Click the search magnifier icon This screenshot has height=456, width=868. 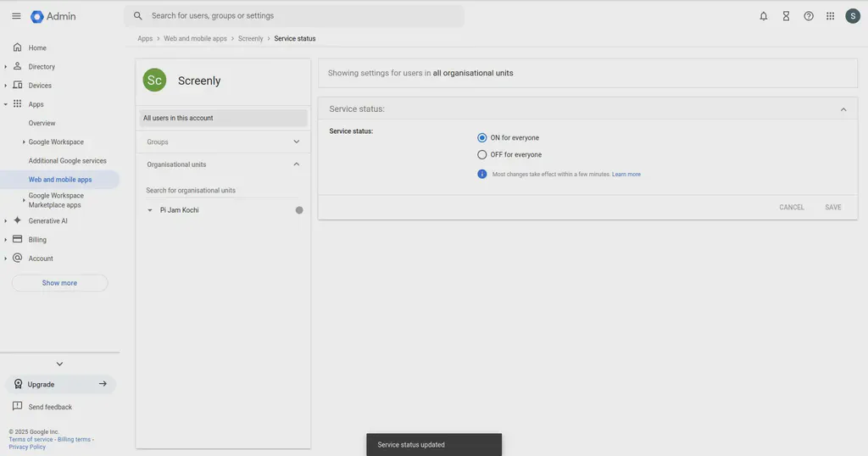(138, 16)
